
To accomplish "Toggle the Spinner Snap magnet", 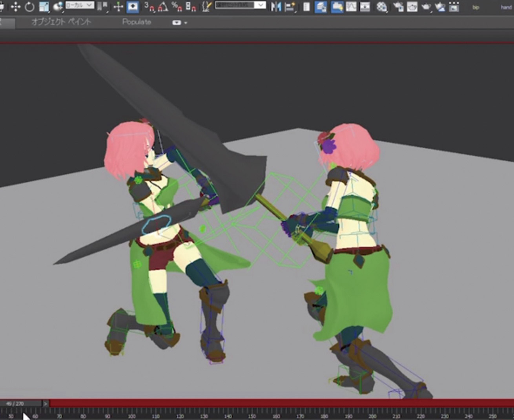I will point(191,6).
